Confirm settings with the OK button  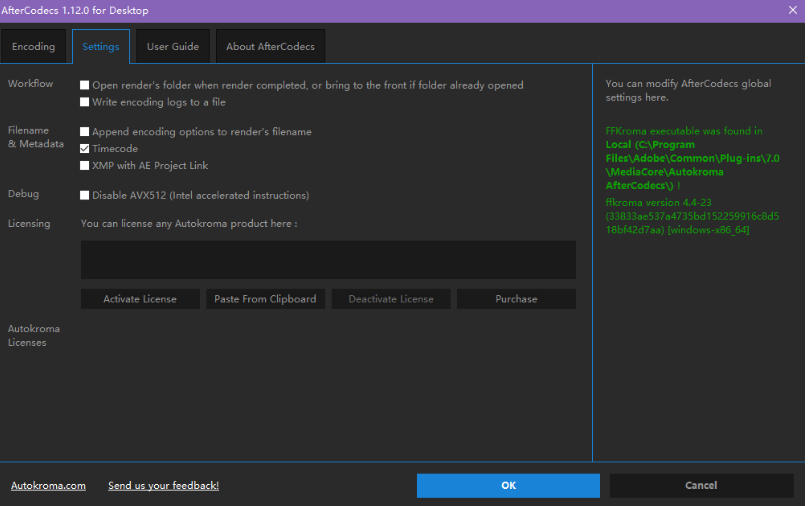pyautogui.click(x=508, y=486)
